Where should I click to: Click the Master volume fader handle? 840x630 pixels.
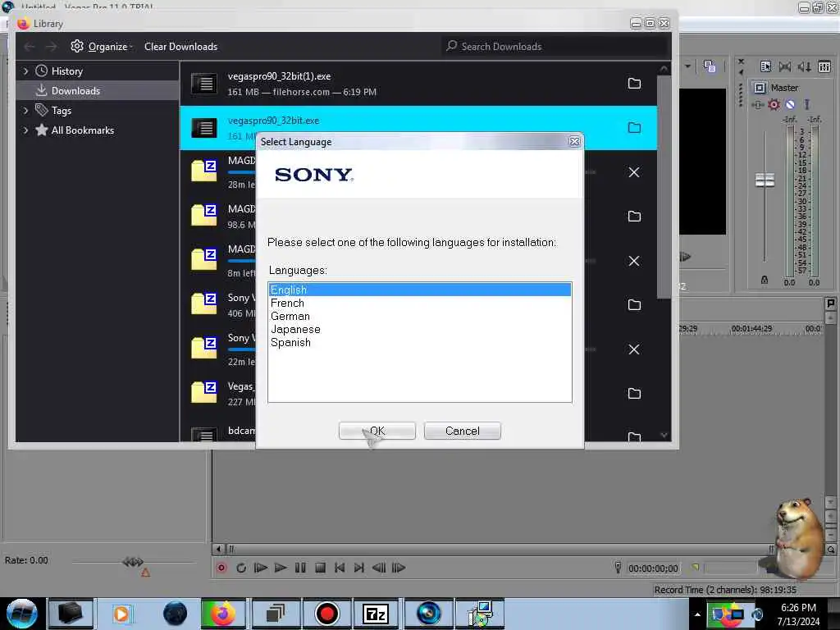click(765, 180)
